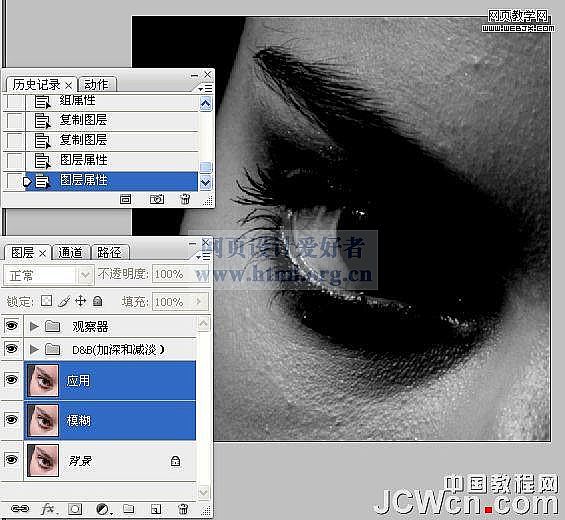Switch to 路径 tab

click(x=109, y=253)
